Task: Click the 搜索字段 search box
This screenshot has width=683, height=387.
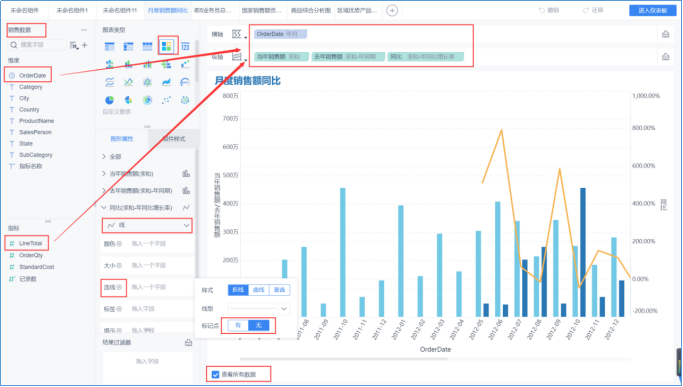Action: (37, 45)
